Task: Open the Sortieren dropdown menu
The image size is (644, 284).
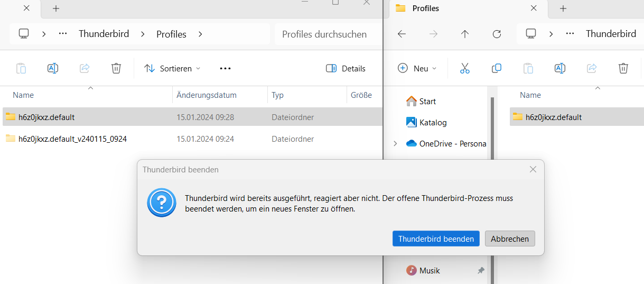Action: [x=173, y=68]
